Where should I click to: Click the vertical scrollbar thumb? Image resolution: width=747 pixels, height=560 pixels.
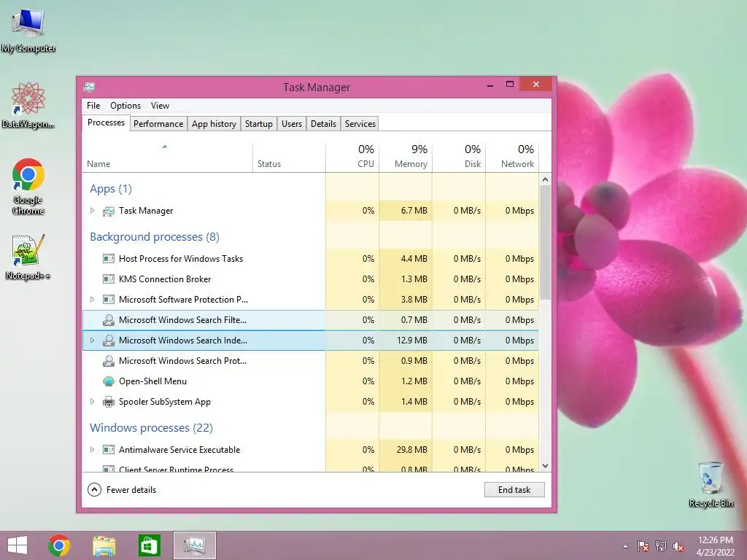tap(546, 243)
